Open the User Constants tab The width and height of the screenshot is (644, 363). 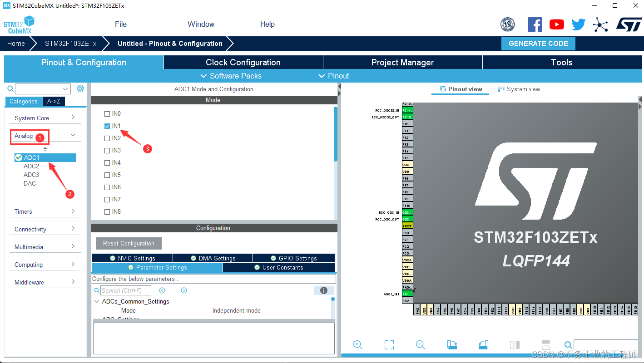pyautogui.click(x=278, y=267)
